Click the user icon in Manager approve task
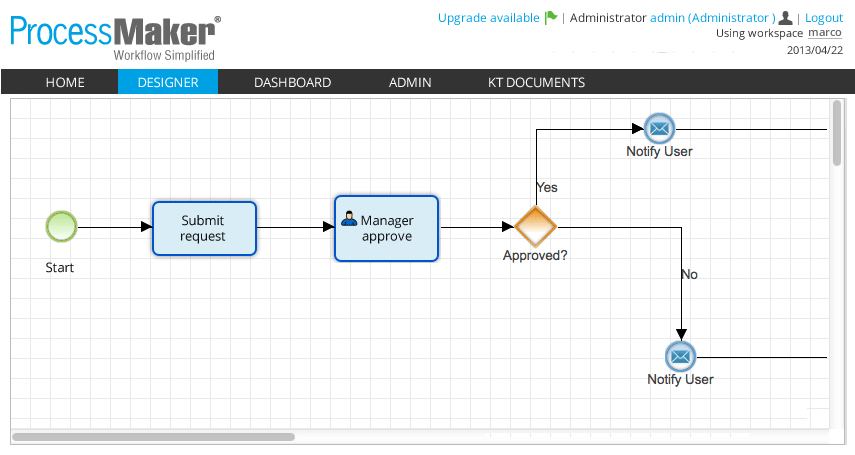The height and width of the screenshot is (455, 855). tap(349, 219)
